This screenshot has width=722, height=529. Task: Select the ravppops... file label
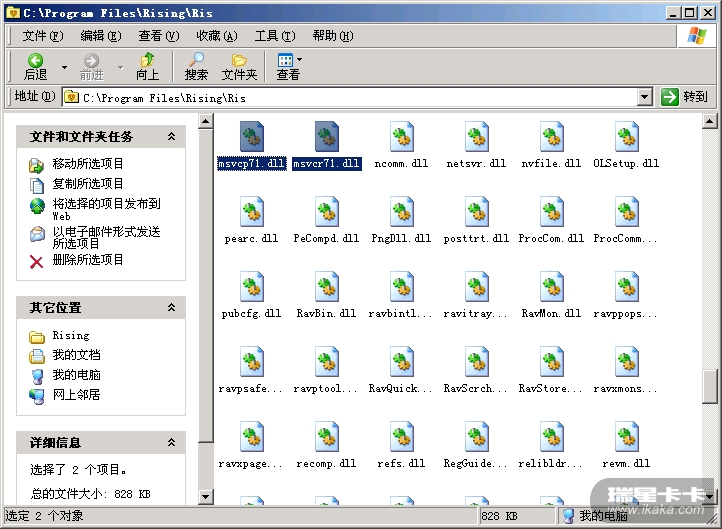coord(625,314)
